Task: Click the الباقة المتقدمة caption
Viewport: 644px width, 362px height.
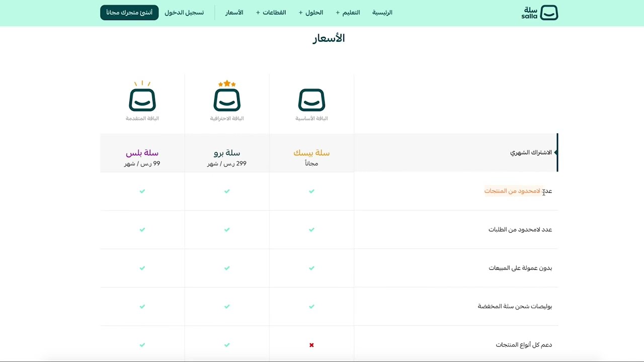Action: pyautogui.click(x=142, y=119)
